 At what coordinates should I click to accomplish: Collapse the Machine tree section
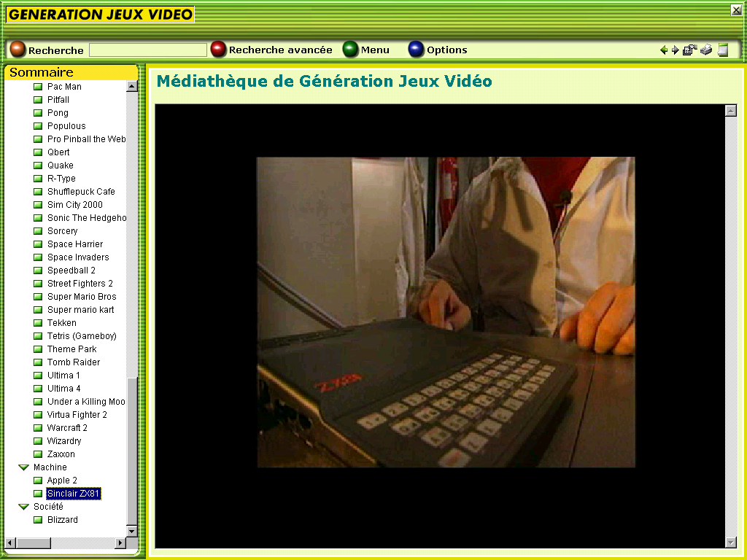pos(23,467)
